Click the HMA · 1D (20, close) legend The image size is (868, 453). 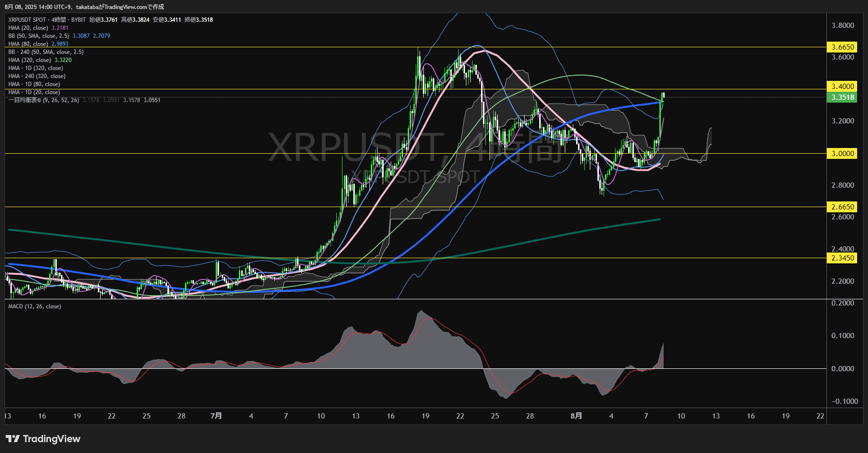34,92
